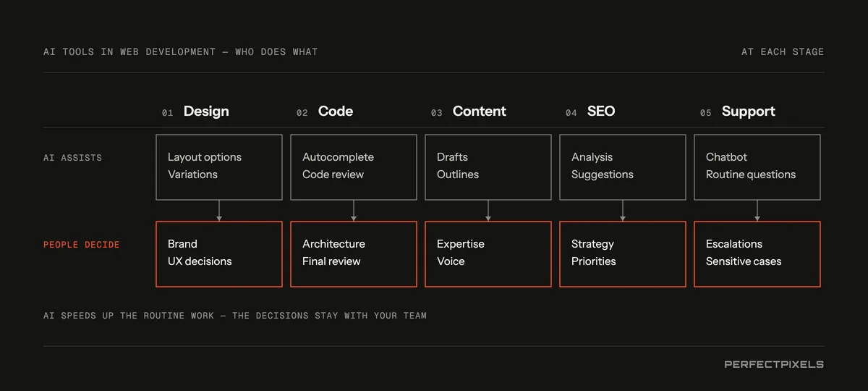Select the 'Variations' text in Design box
The width and height of the screenshot is (868, 391).
tap(192, 175)
